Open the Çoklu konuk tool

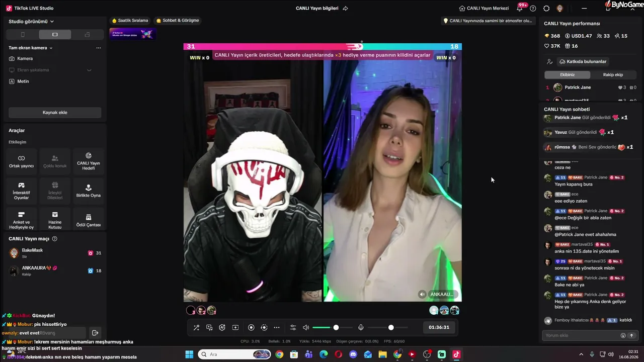[x=55, y=161]
